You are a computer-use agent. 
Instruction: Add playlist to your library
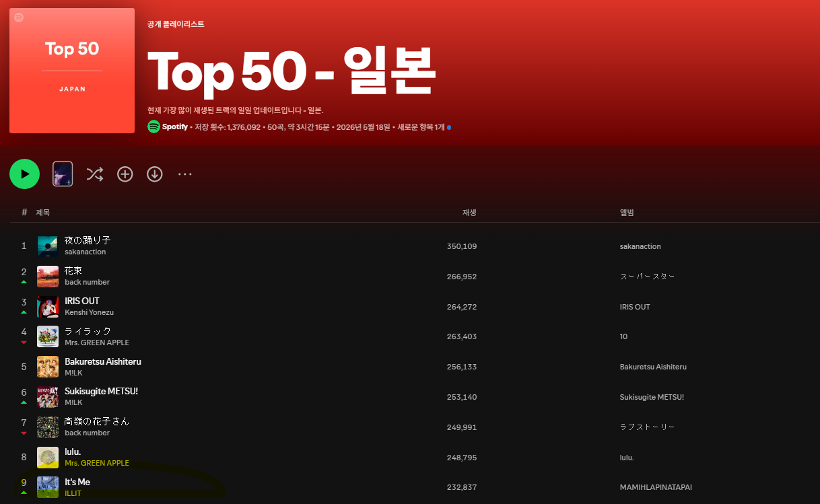click(x=125, y=174)
